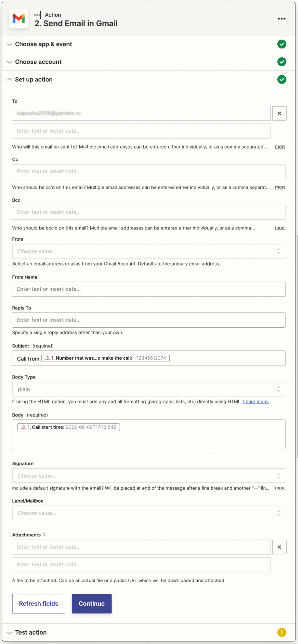Image resolution: width=298 pixels, height=644 pixels.
Task: Open the Label/Mailbox dropdown
Action: (x=149, y=513)
